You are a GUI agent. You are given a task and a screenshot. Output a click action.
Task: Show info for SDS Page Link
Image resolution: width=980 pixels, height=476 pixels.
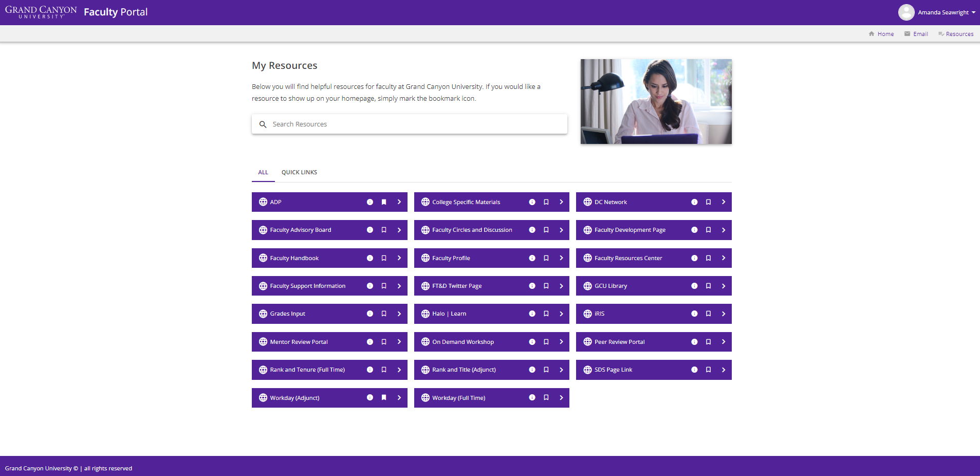(694, 370)
